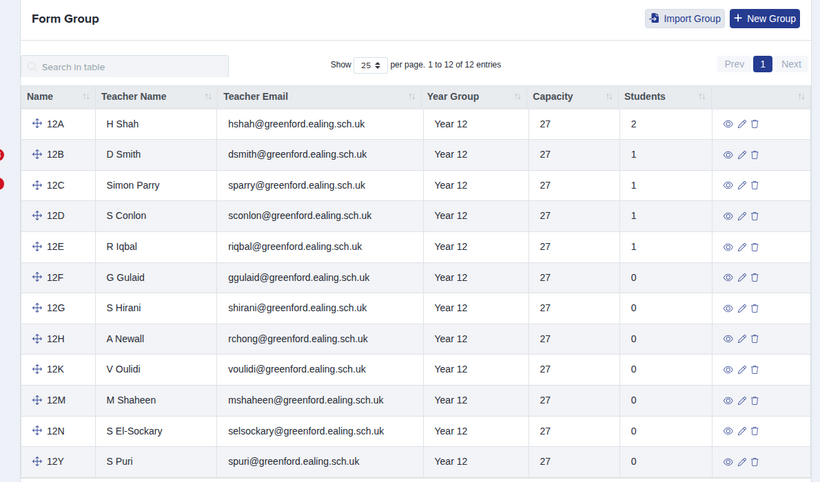Screen dimensions: 820x482
Task: Focus the Search in table field
Action: [125, 66]
